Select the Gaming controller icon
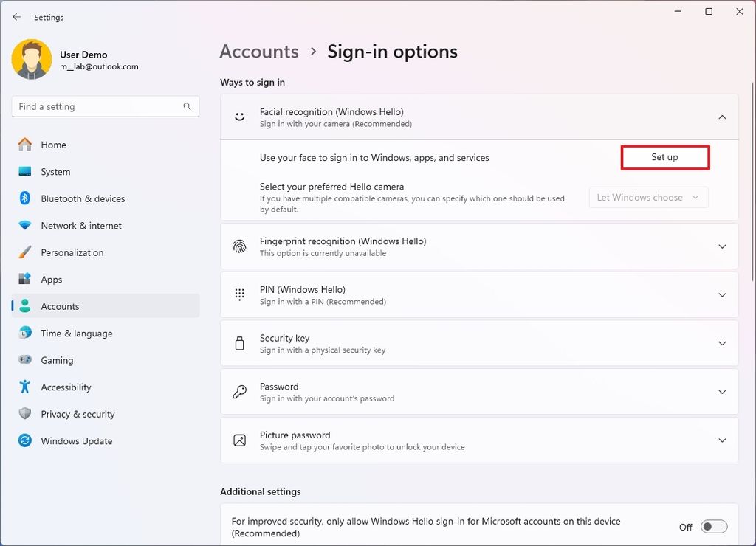This screenshot has width=756, height=546. 24,360
